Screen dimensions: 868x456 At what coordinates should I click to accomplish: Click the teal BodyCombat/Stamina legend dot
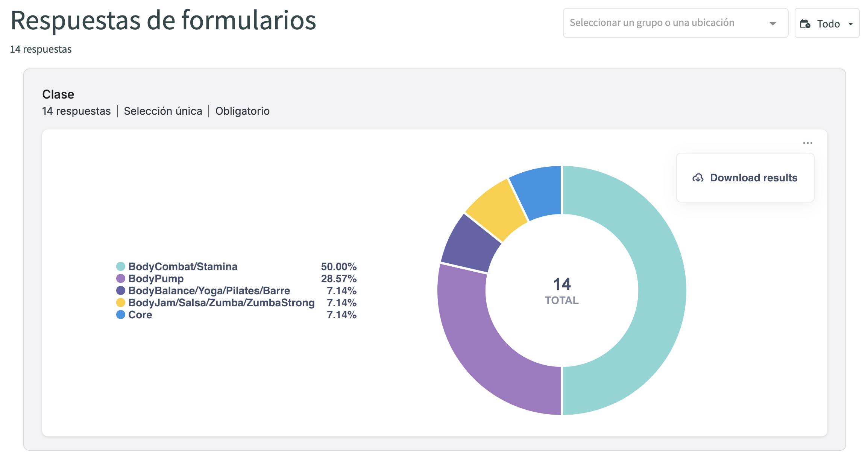(x=120, y=266)
